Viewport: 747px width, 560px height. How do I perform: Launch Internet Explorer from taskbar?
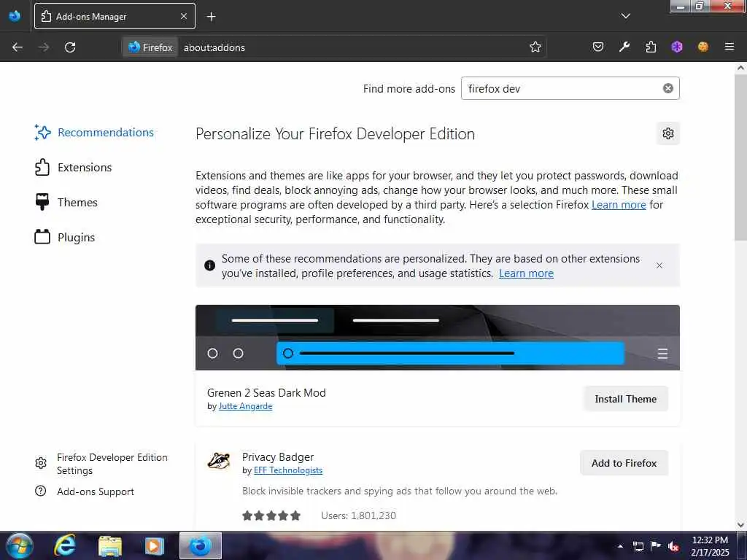[x=64, y=545]
